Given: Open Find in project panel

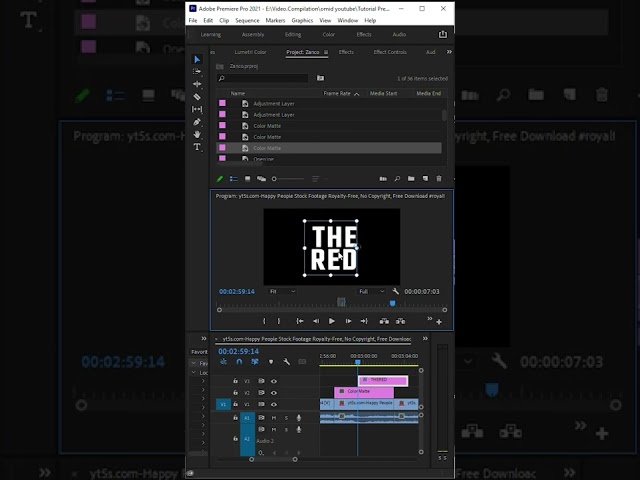Looking at the screenshot, I should tap(397, 179).
